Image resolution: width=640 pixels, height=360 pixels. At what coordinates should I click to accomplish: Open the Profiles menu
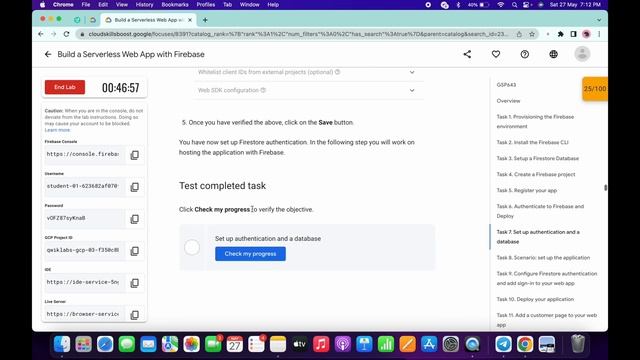click(206, 4)
